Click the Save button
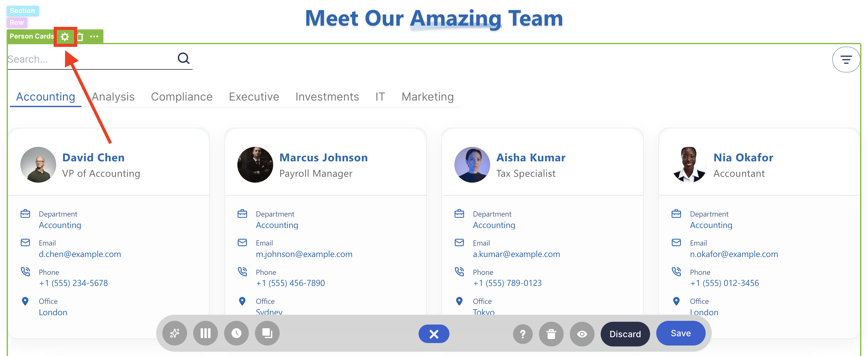This screenshot has height=356, width=868. 680,333
